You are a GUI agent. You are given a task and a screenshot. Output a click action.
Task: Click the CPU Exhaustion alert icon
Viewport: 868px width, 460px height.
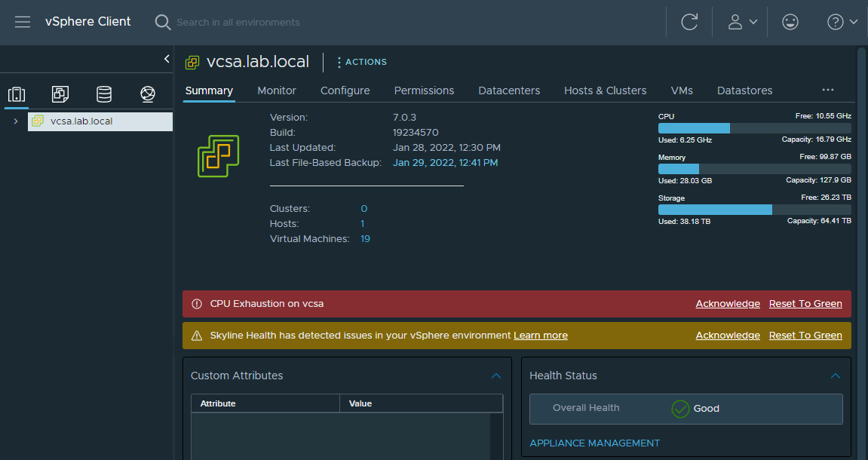(197, 304)
